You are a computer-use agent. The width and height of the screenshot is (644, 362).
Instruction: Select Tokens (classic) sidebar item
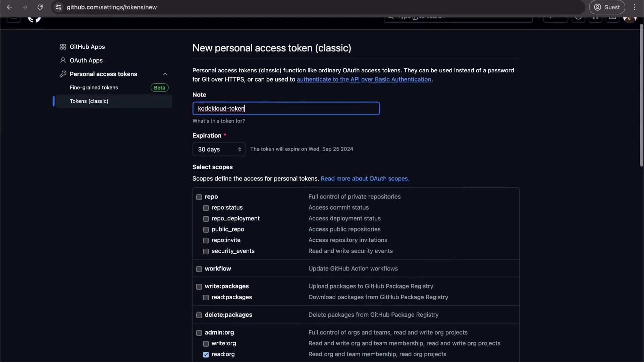[114, 101]
